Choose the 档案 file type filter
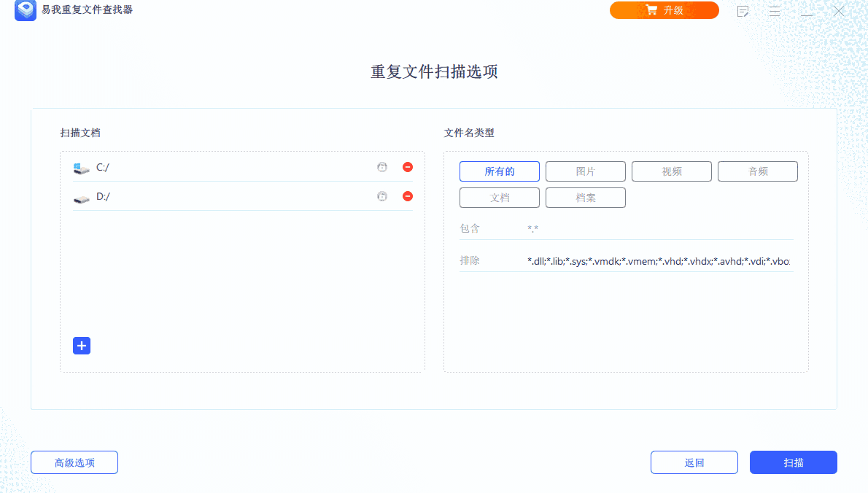Screen dimensions: 868x493 (586, 198)
